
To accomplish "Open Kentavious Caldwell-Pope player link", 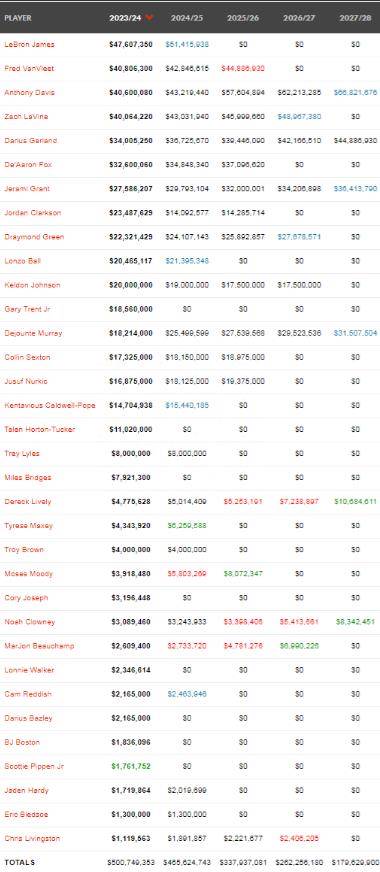I will click(x=50, y=405).
